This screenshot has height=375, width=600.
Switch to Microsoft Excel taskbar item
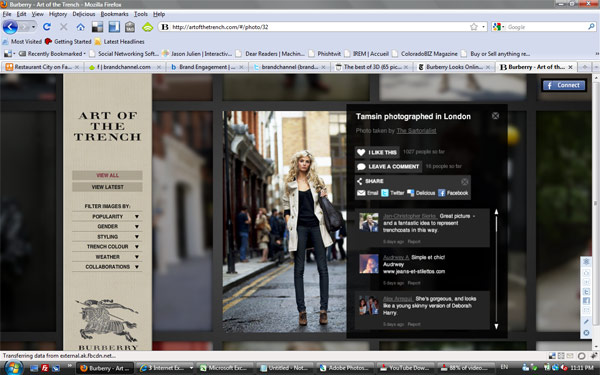[x=226, y=368]
